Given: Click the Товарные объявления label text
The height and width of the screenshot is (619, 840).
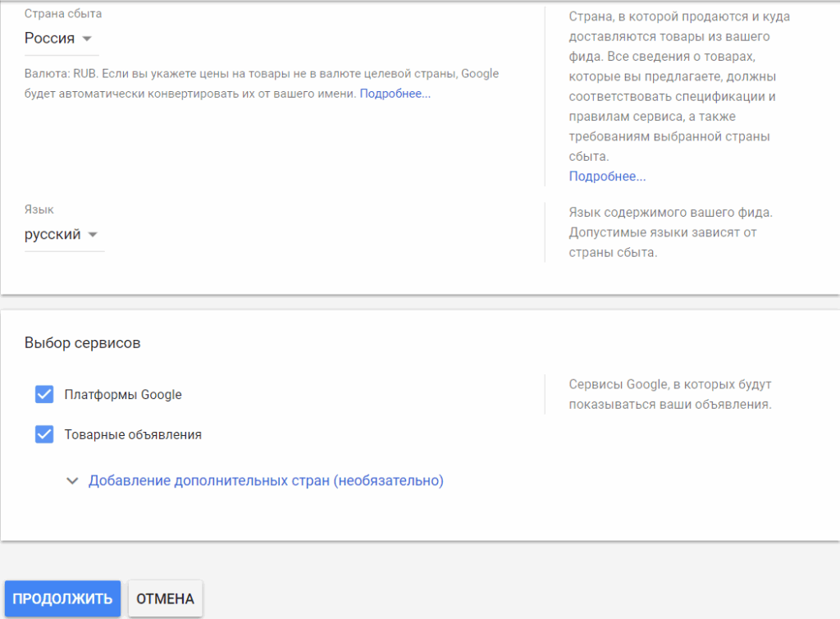Looking at the screenshot, I should point(133,435).
